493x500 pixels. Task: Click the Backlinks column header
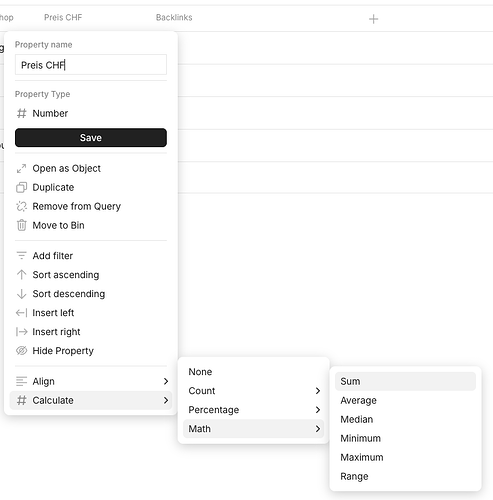(x=174, y=17)
